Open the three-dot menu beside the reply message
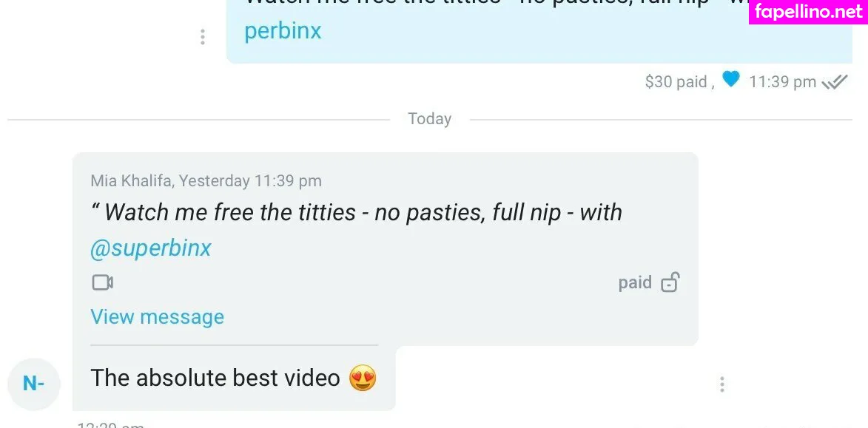This screenshot has width=868, height=428. tap(722, 384)
